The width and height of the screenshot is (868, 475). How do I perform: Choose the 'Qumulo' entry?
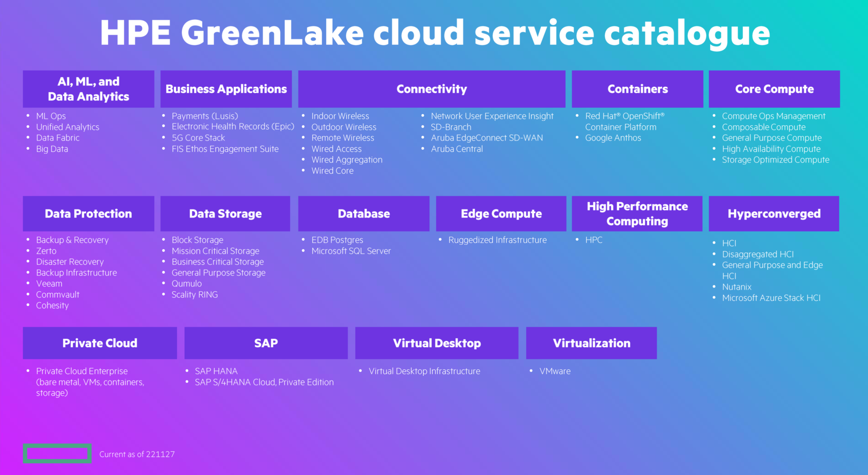(187, 284)
